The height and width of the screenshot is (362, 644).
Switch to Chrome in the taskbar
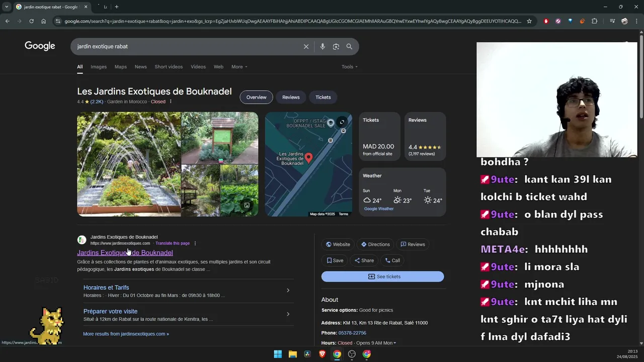[x=337, y=354]
